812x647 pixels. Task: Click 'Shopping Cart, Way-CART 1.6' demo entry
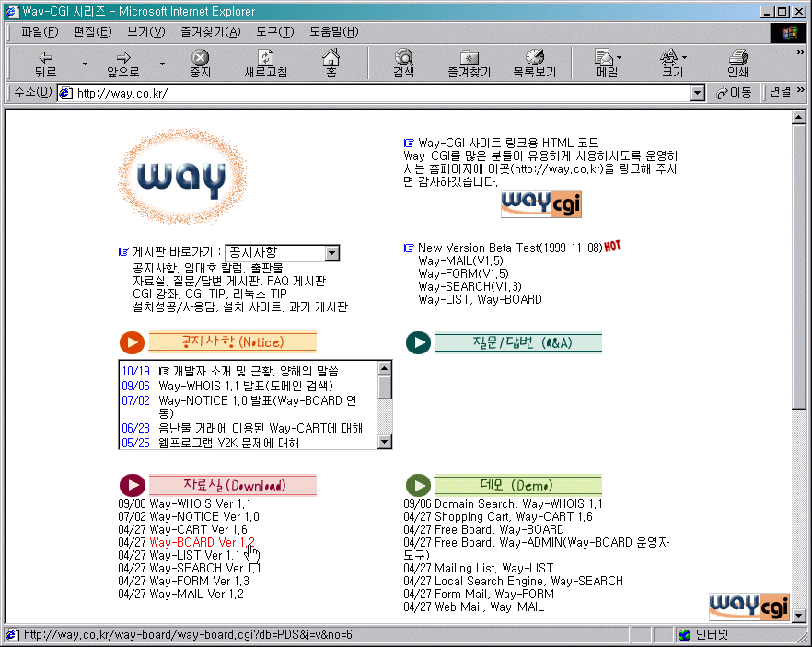pos(513,516)
